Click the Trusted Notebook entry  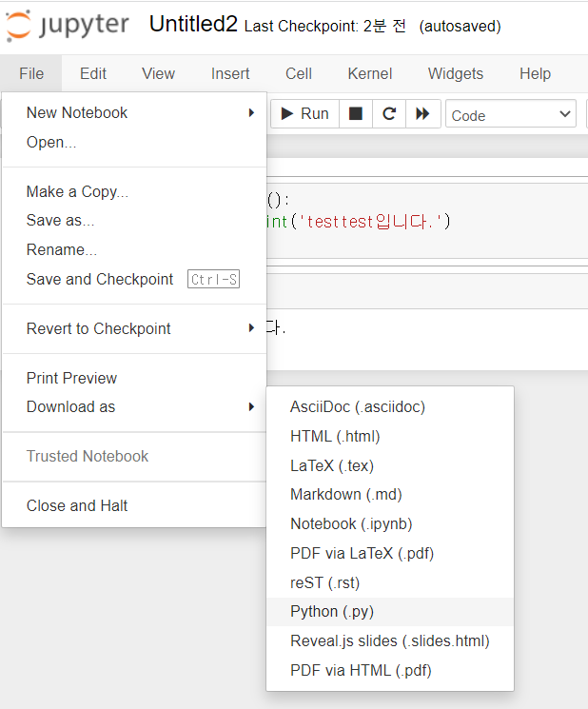tap(134, 456)
